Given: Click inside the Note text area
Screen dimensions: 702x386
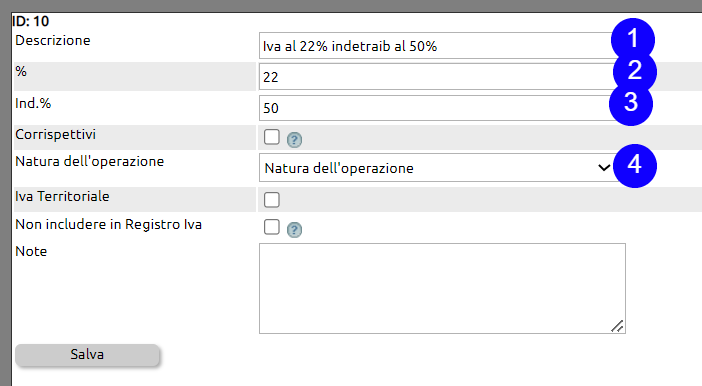Looking at the screenshot, I should 442,288.
